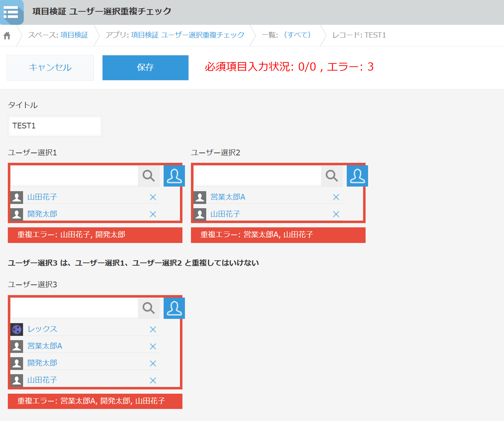Go to the home icon in breadcrumb
Viewport: 504px width, 421px height.
click(x=7, y=35)
